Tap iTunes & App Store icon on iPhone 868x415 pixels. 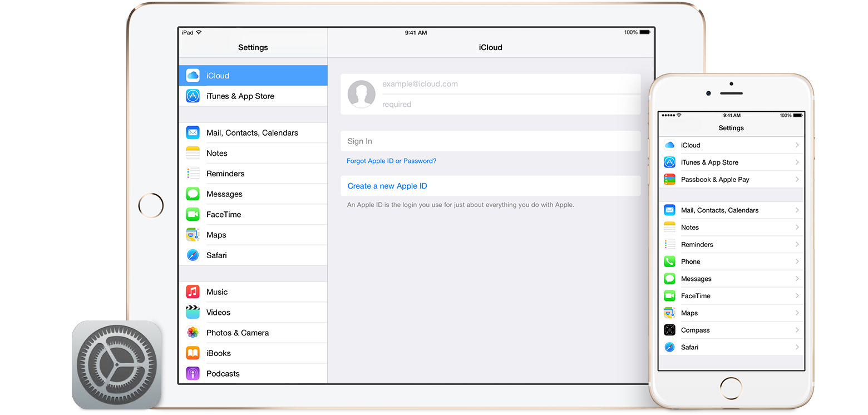670,162
